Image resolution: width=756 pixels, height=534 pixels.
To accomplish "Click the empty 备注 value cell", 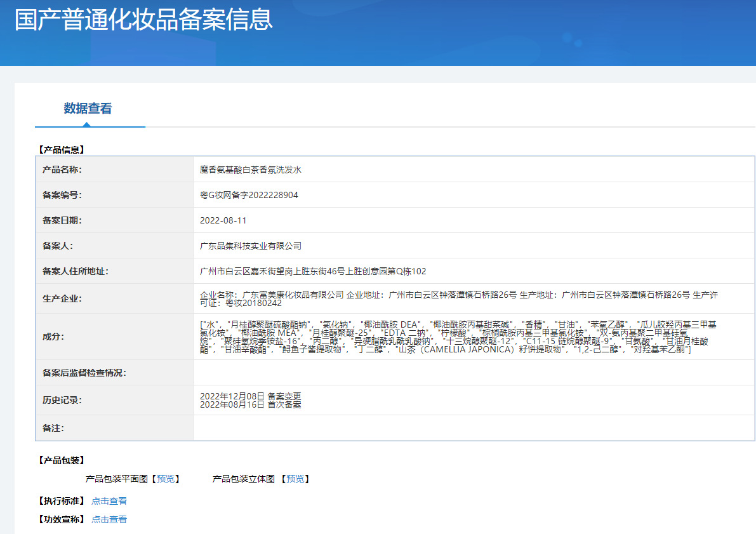I will pos(473,428).
